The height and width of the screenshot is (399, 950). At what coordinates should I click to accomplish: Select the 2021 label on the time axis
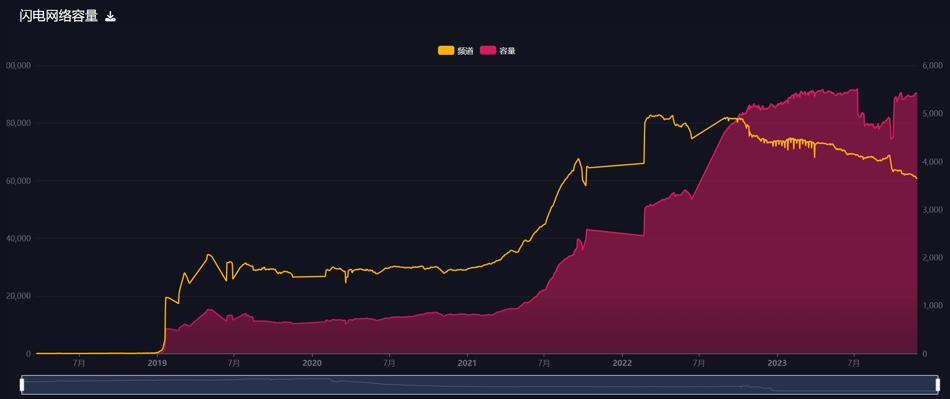coord(467,363)
